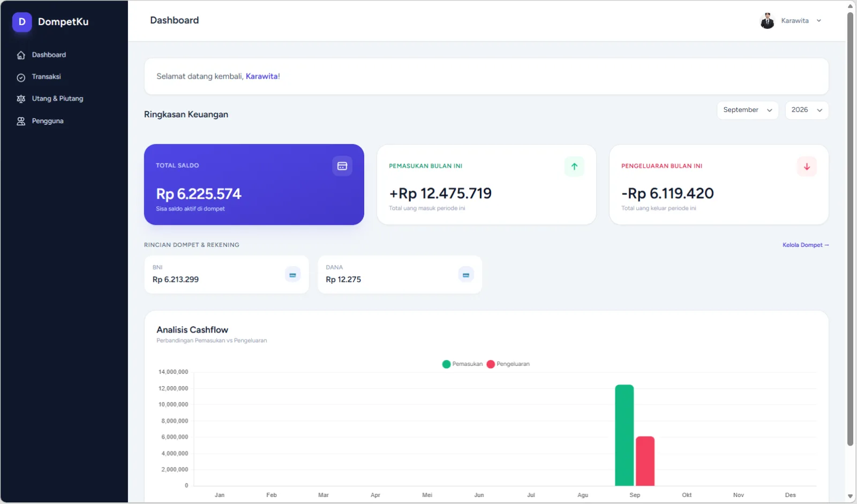Open the 2026 year dropdown
The width and height of the screenshot is (857, 504).
807,110
